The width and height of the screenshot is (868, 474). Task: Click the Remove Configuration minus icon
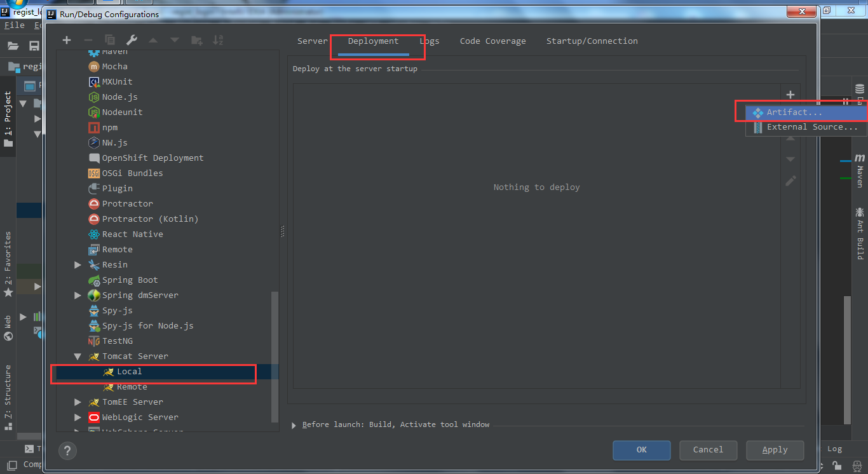pyautogui.click(x=88, y=40)
